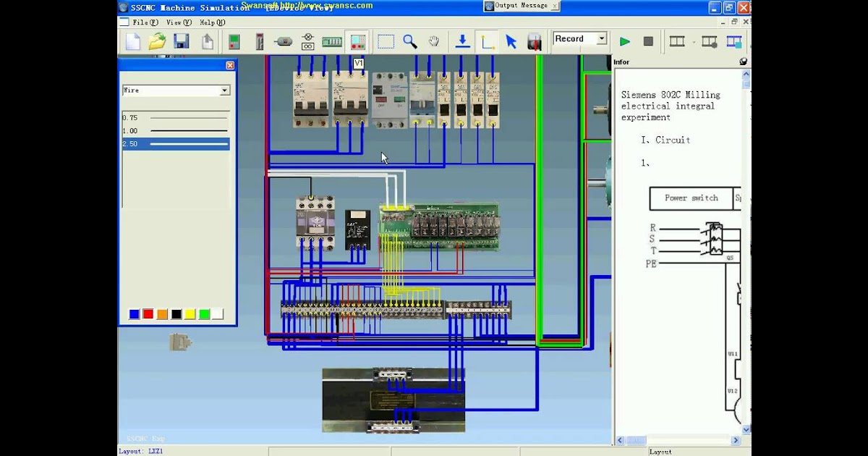Select 1.00 wire thickness
868x456 pixels.
tap(176, 130)
